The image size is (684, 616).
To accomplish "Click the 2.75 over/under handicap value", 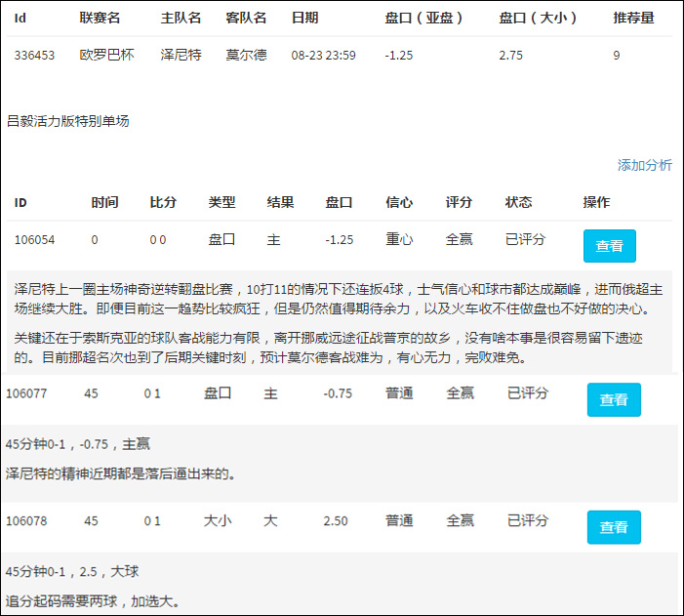I will (x=511, y=55).
